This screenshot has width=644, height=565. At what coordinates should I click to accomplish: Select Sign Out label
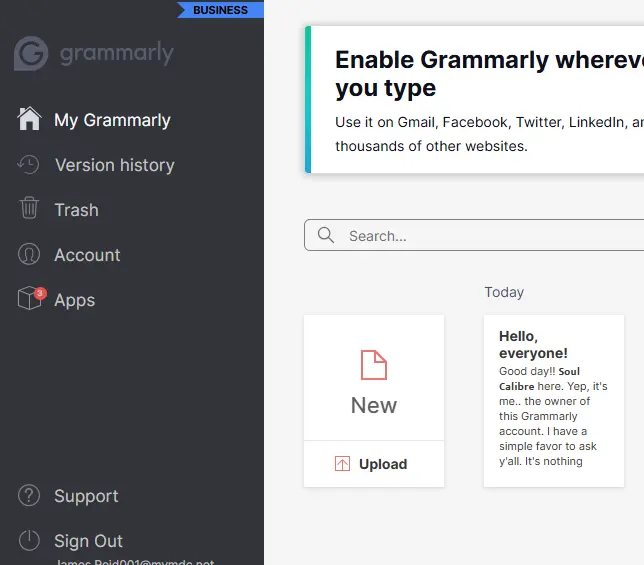(88, 541)
